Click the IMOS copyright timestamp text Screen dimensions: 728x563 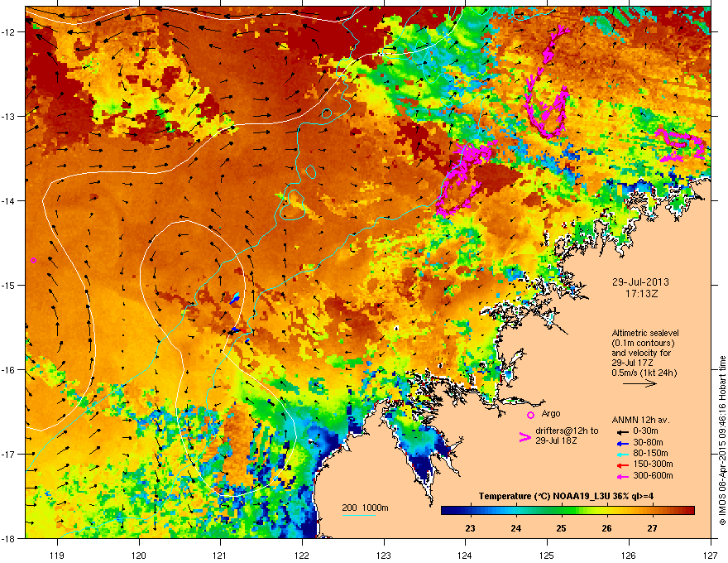(x=722, y=440)
